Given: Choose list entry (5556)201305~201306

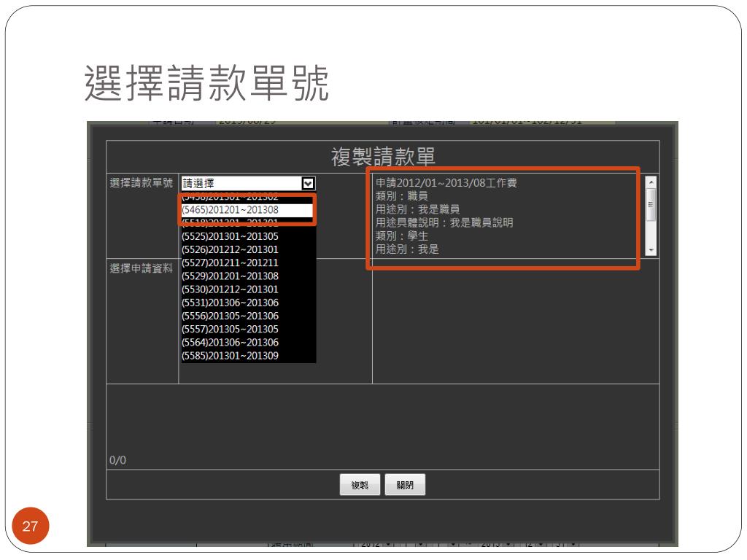Looking at the screenshot, I should click(248, 316).
